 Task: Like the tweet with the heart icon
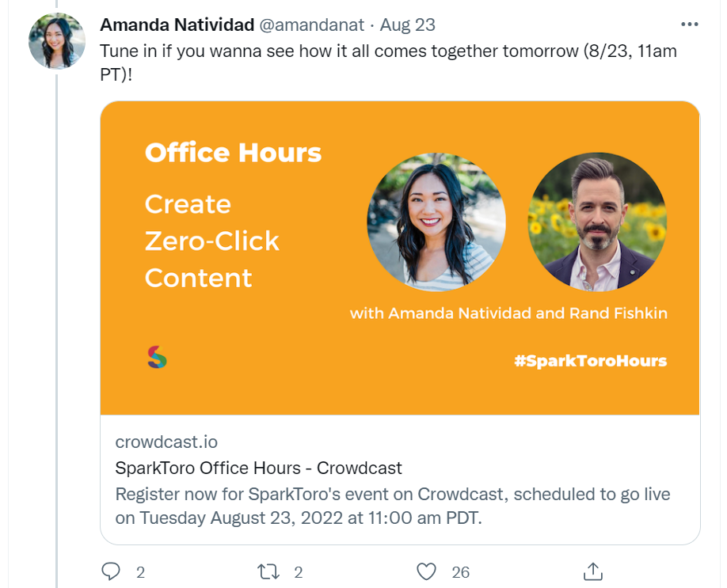coord(426,571)
